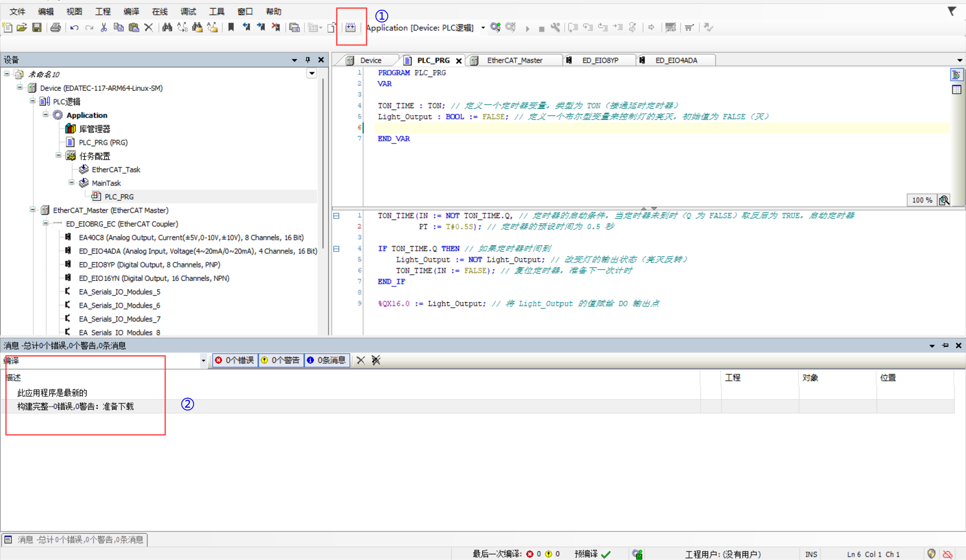Select PLC_PRG (PRG) in device tree

click(x=103, y=142)
